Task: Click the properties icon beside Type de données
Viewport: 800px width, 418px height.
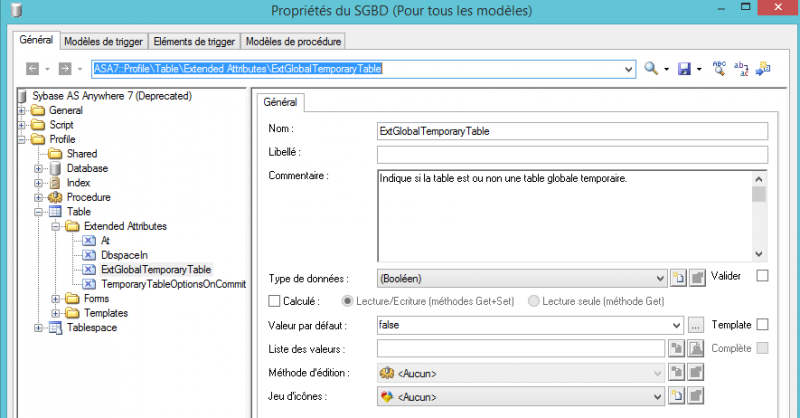Action: pos(697,278)
